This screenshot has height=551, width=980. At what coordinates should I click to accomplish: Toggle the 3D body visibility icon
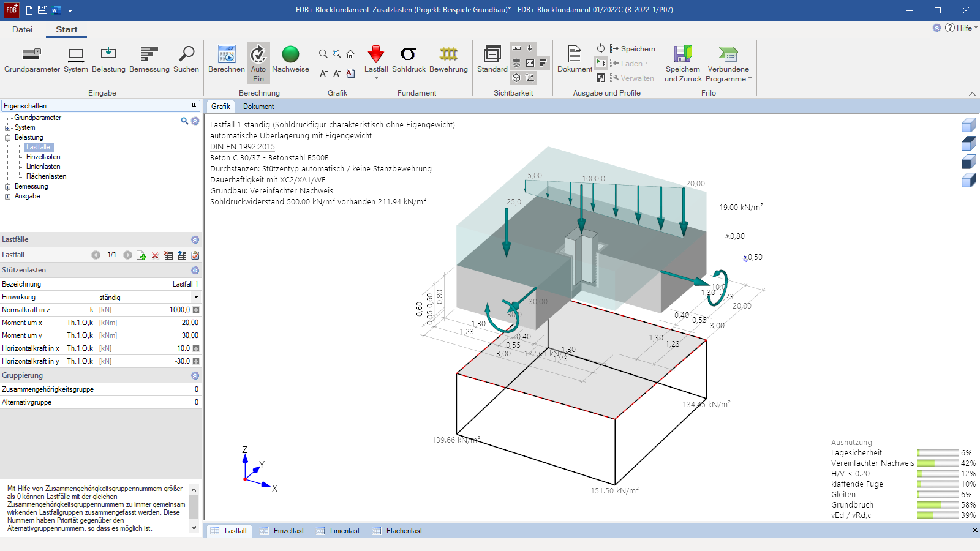pyautogui.click(x=516, y=78)
